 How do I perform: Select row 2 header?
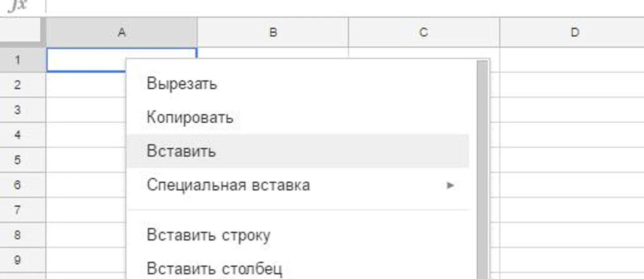[x=17, y=85]
